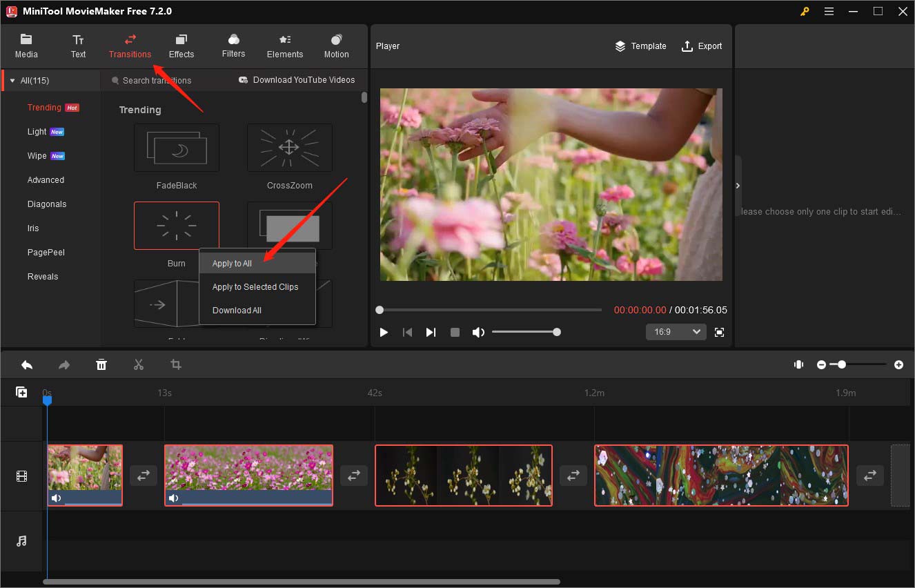Mute audio on the first clip

coord(56,498)
